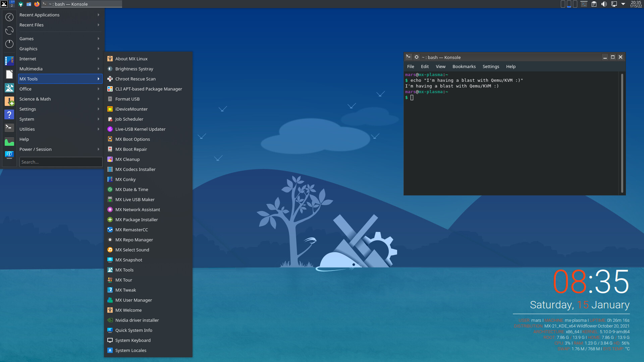
Task: Expand the Multimedia category arrow
Action: pos(98,69)
